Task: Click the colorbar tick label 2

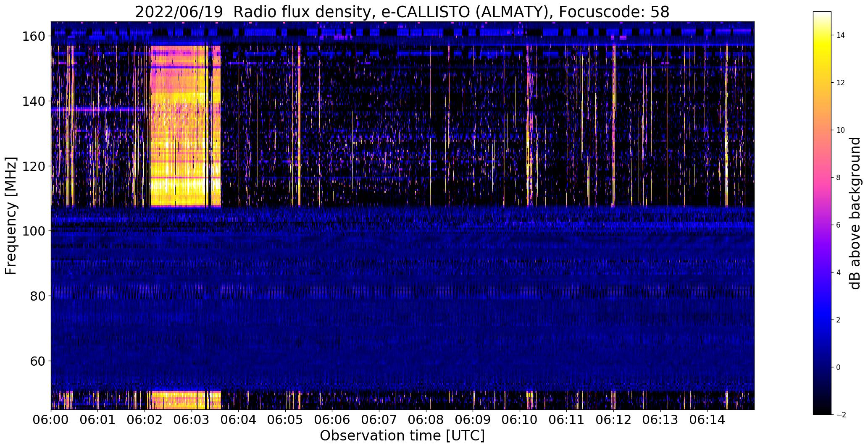Action: click(839, 320)
